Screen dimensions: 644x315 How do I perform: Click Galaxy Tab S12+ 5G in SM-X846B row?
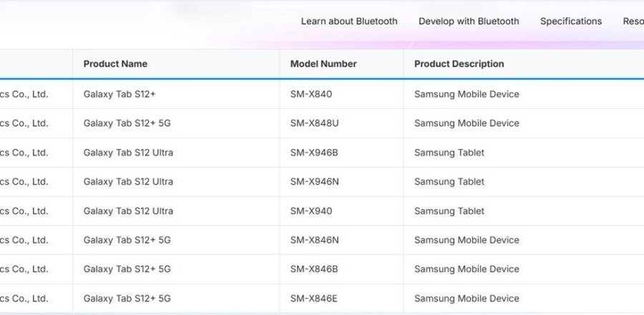pyautogui.click(x=127, y=269)
